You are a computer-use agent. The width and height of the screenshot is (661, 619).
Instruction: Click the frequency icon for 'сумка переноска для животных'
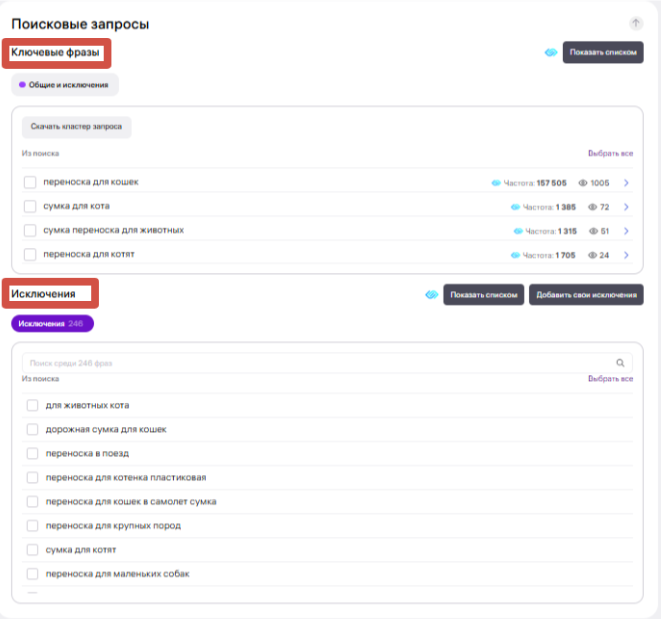518,231
